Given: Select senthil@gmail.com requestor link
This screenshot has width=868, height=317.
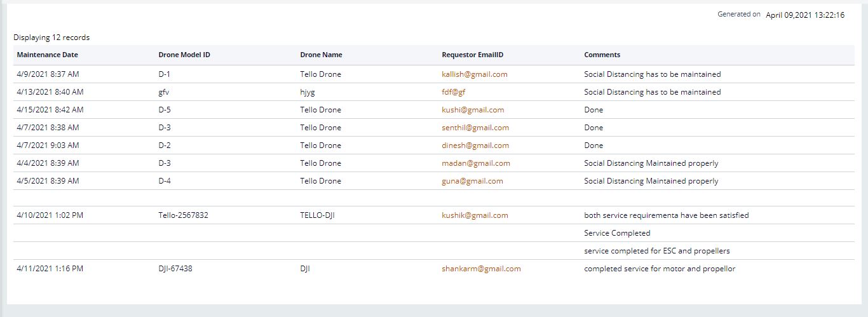Looking at the screenshot, I should tap(475, 128).
